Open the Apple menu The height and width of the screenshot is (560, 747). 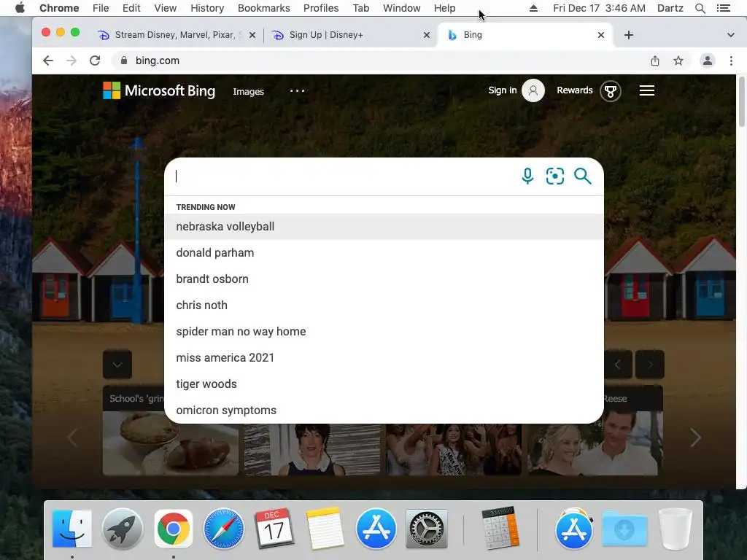click(20, 8)
